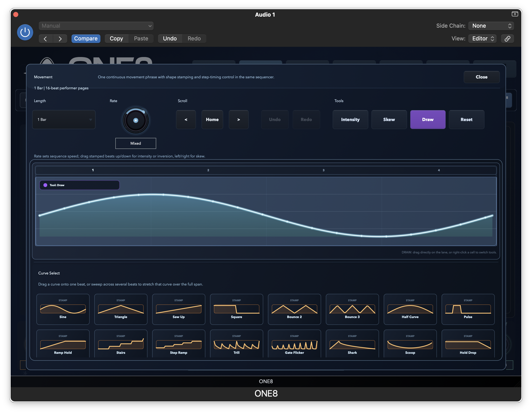Close the Movement panel
Viewport: 532px width, 414px height.
(481, 77)
